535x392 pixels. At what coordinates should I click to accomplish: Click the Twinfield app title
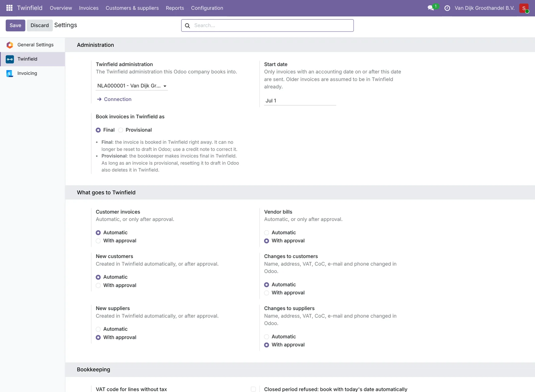point(30,8)
